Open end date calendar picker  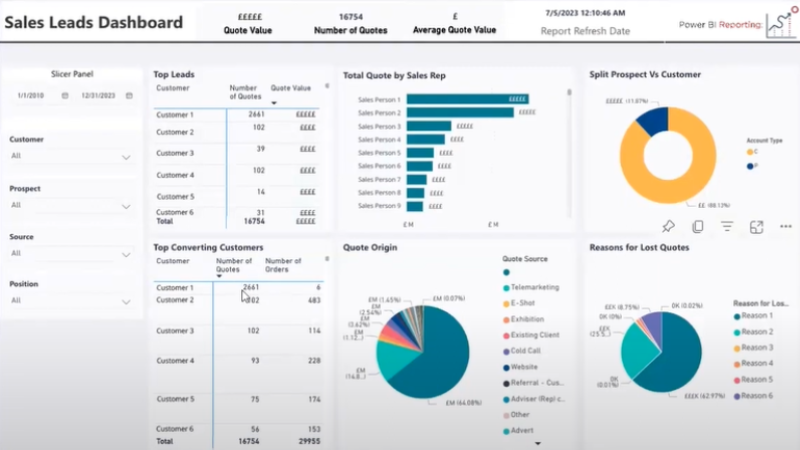coord(129,95)
